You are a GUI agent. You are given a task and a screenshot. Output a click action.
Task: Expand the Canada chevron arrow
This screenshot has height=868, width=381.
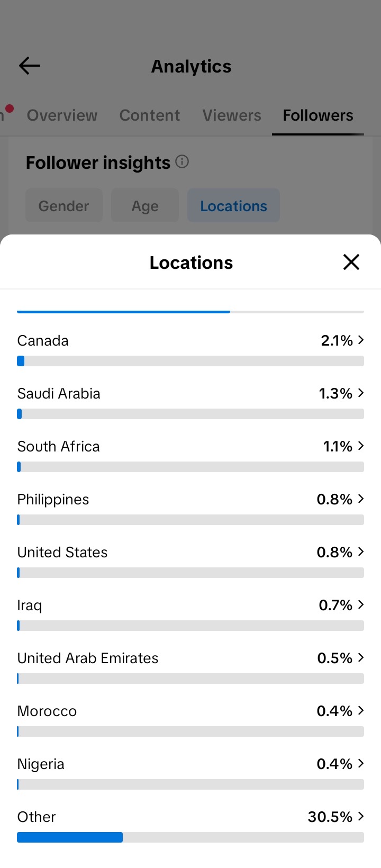[x=361, y=340]
